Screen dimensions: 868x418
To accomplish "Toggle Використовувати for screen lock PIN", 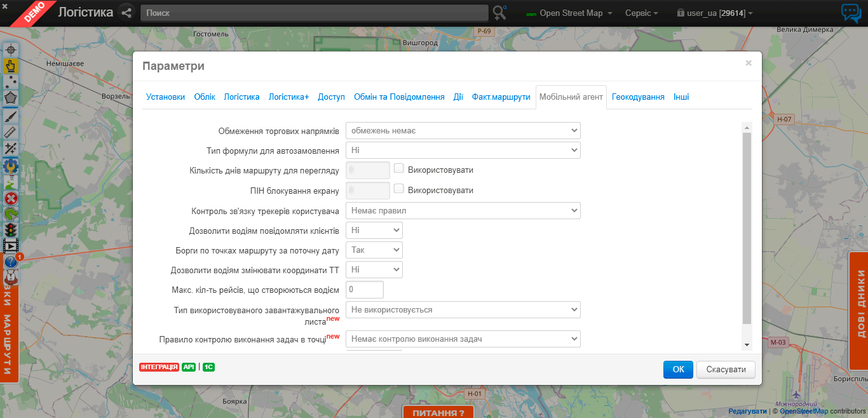I will point(399,189).
